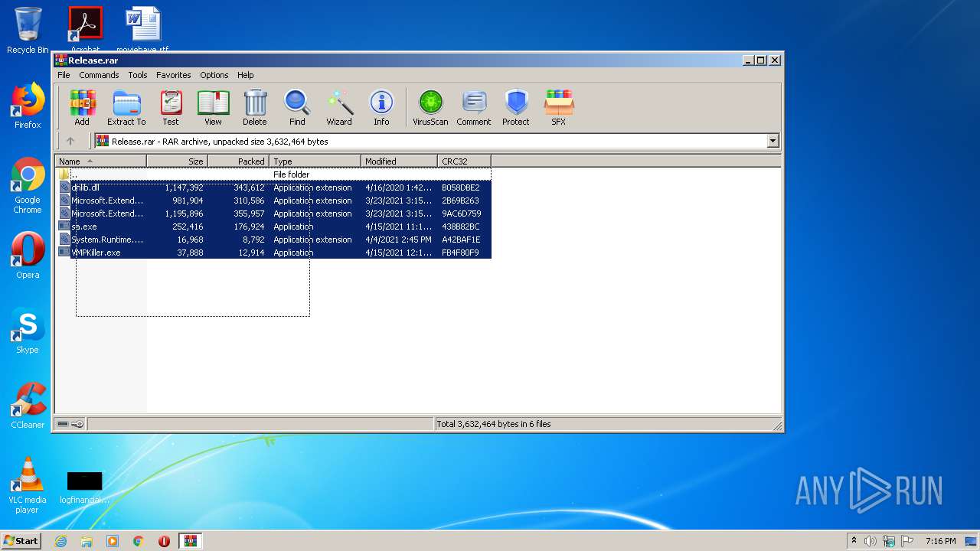Open the View toolbar button

(x=213, y=107)
